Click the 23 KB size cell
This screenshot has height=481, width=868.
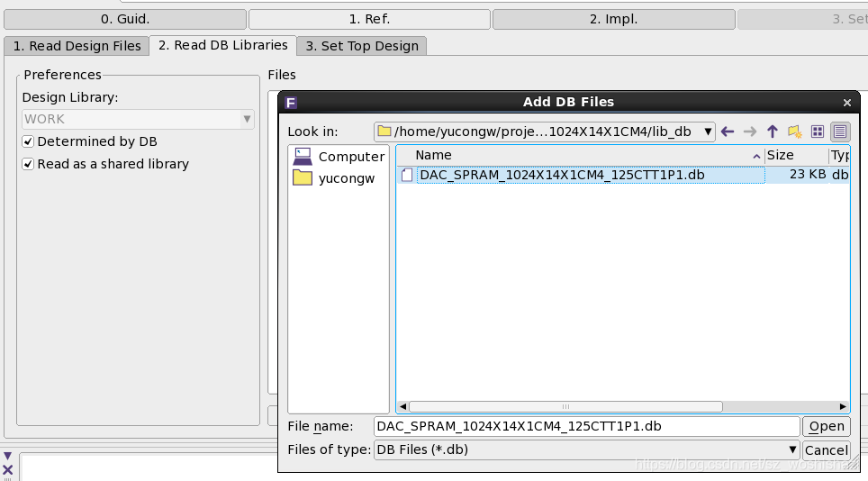(808, 175)
